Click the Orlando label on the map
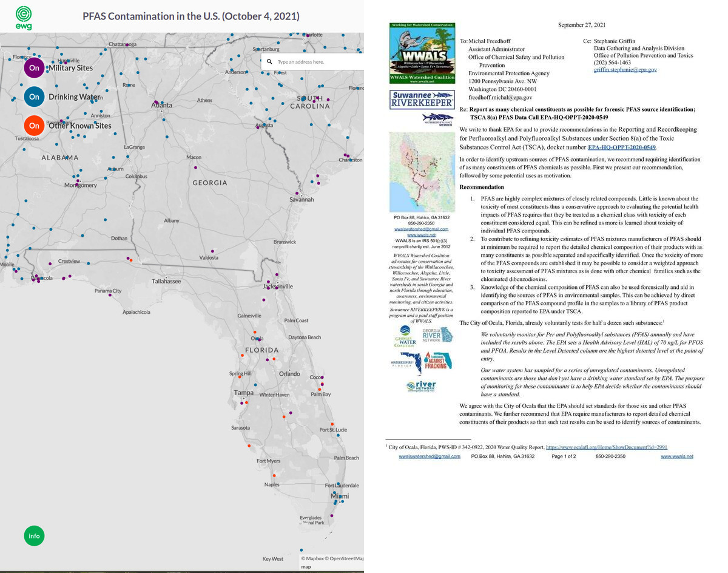This screenshot has height=573, width=728. coord(289,374)
